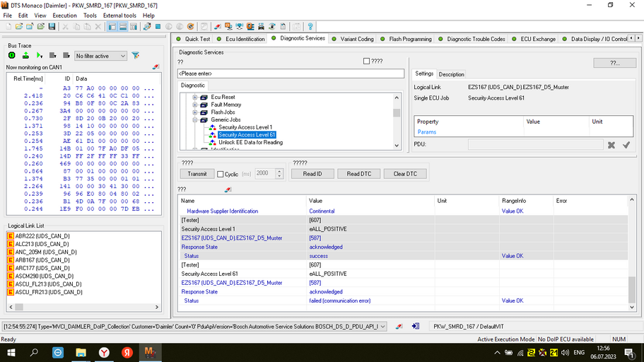Click the Clear DTC button

(405, 174)
